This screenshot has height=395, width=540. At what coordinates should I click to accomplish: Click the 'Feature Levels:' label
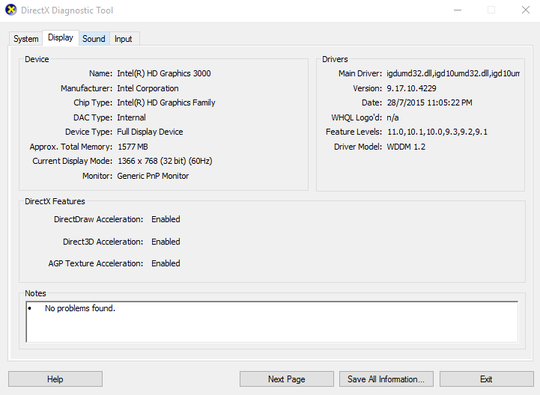click(354, 132)
